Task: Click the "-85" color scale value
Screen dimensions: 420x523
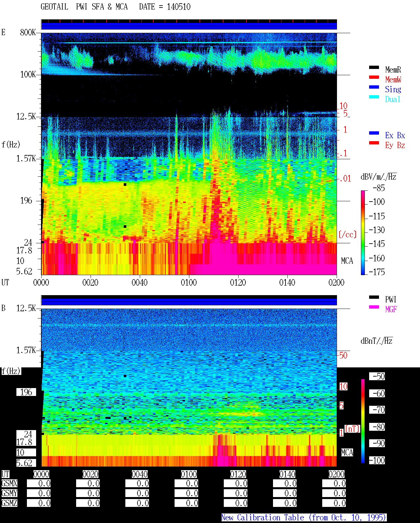Action: tap(379, 188)
